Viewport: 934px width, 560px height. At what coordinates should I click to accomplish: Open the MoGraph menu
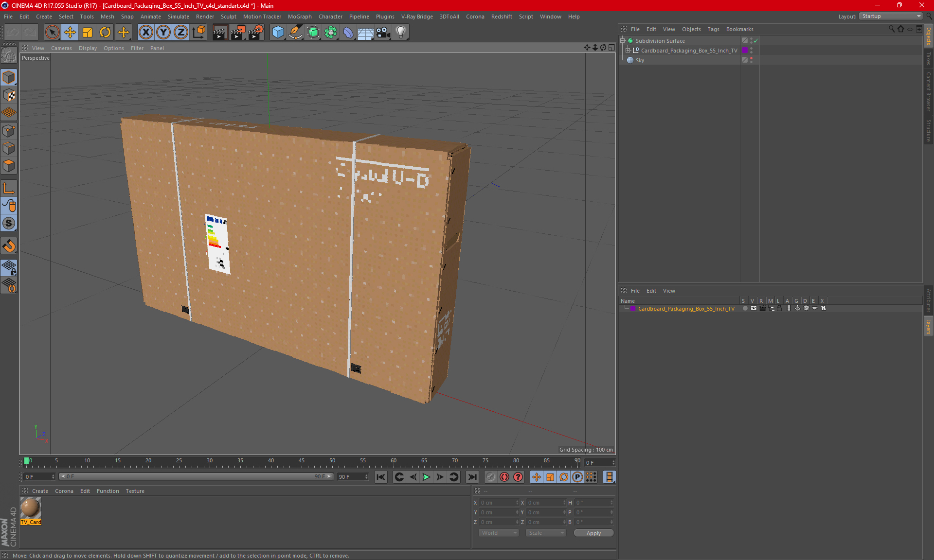coord(299,17)
